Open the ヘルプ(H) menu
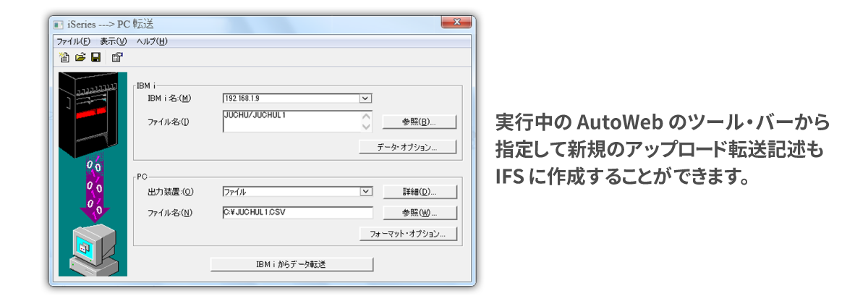 pos(152,41)
